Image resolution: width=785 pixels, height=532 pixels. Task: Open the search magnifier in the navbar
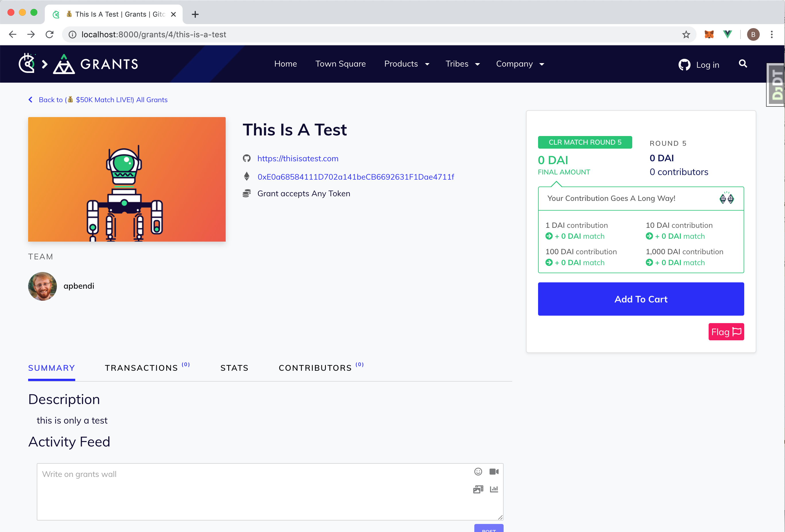pyautogui.click(x=743, y=63)
